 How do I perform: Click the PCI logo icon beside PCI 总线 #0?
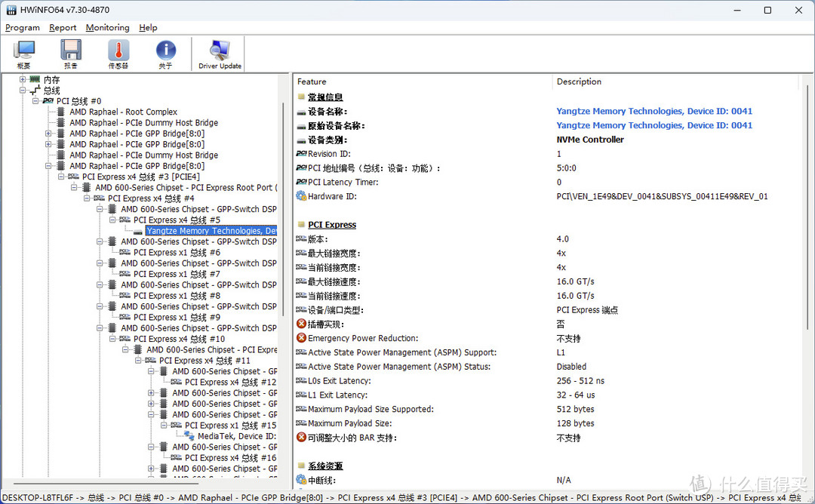coord(48,101)
